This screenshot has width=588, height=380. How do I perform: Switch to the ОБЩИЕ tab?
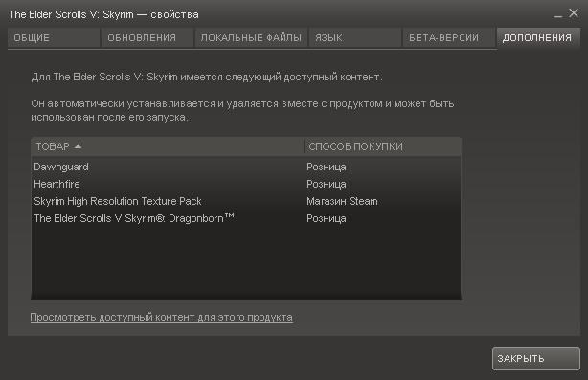[54, 38]
